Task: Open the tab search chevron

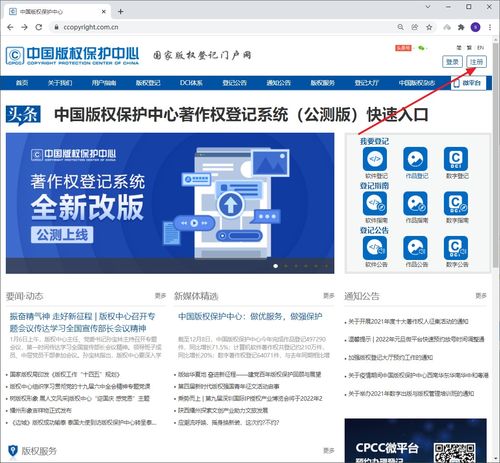Action: [428, 7]
